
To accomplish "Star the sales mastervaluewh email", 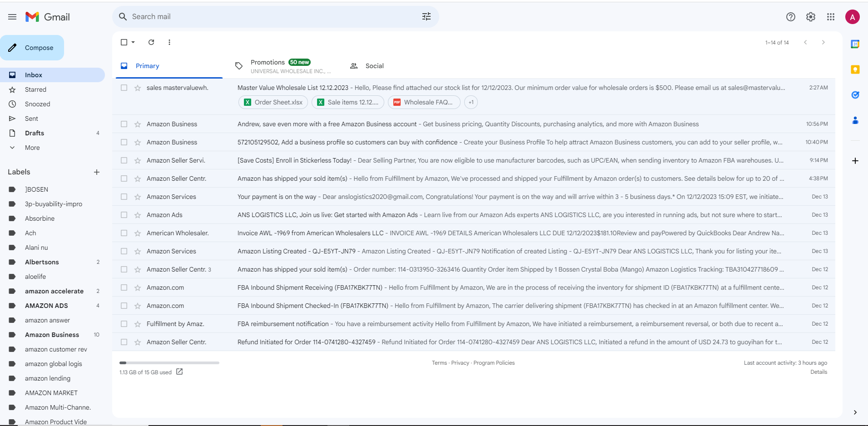I will tap(138, 88).
